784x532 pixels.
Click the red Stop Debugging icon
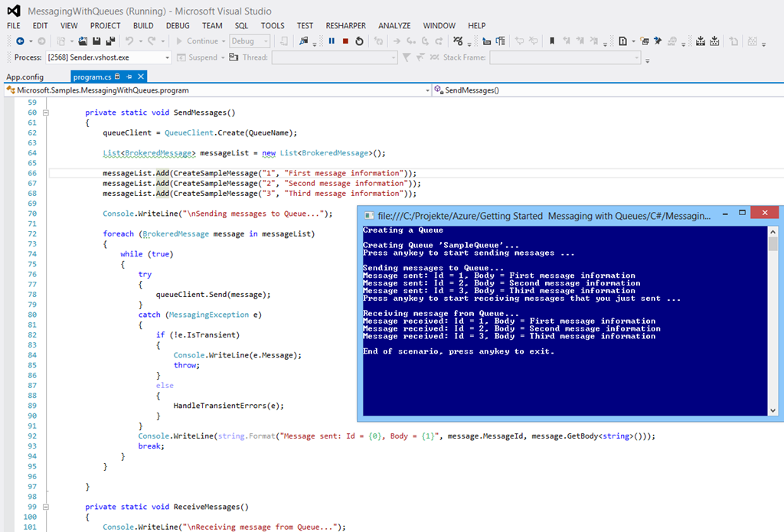point(345,41)
